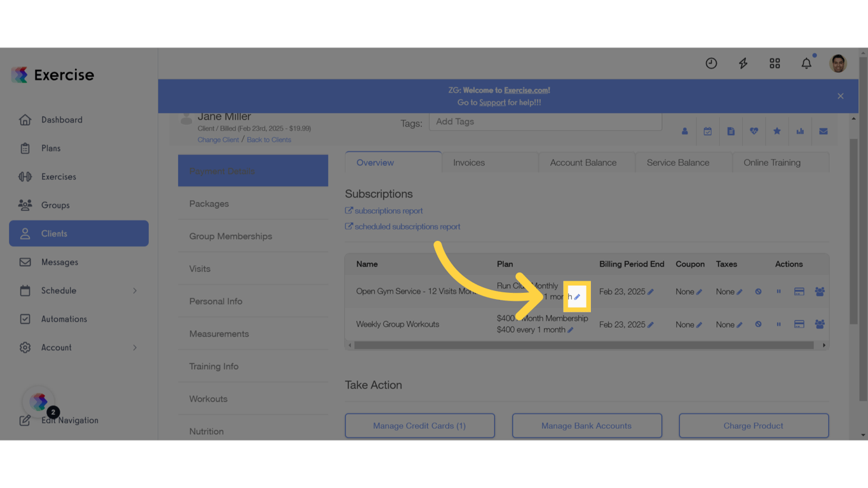Screen dimensions: 868x488
Task: Pause the Open Gym Service subscription
Action: point(778,292)
